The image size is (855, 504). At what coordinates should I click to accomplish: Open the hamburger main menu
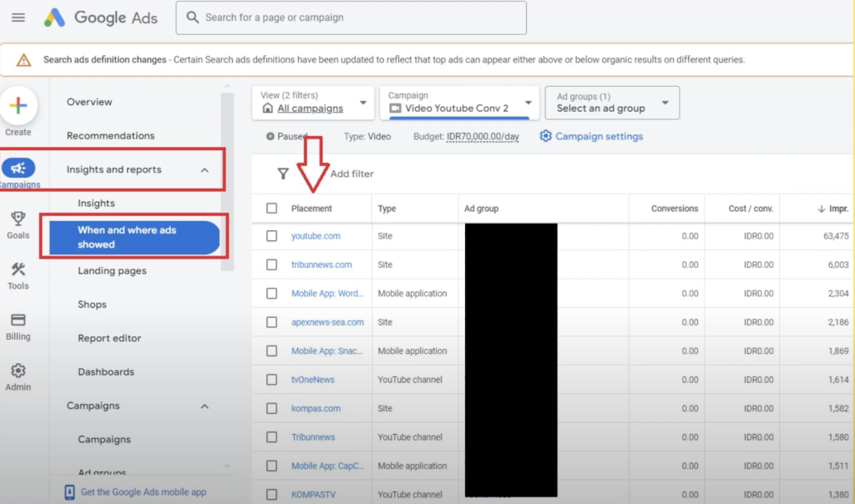[18, 18]
